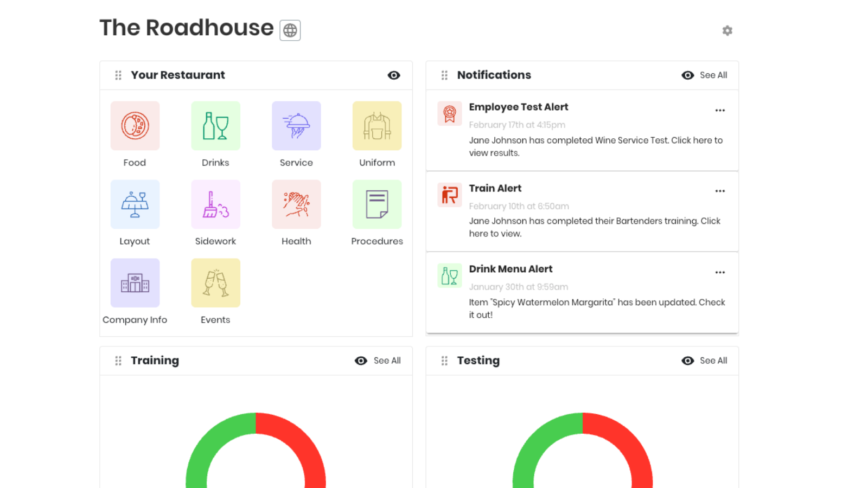Grab the Training panel drag handle

[118, 361]
